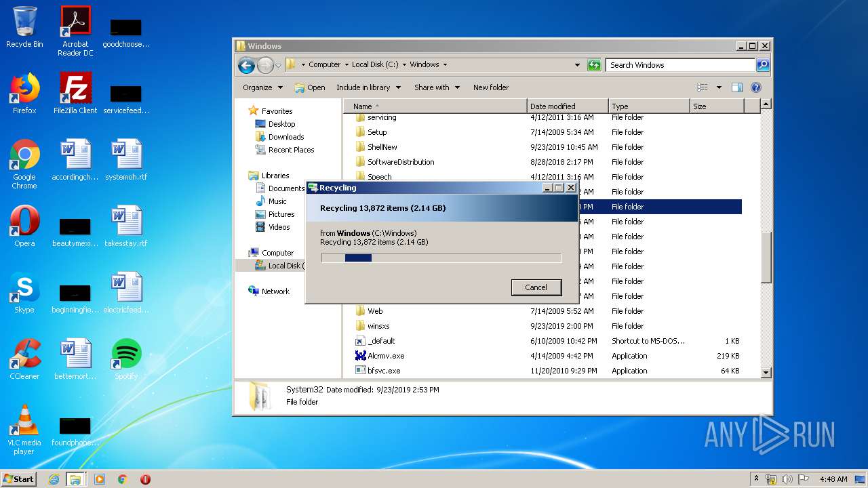Click Explorer Back navigation arrow
This screenshot has width=868, height=488.
[247, 65]
